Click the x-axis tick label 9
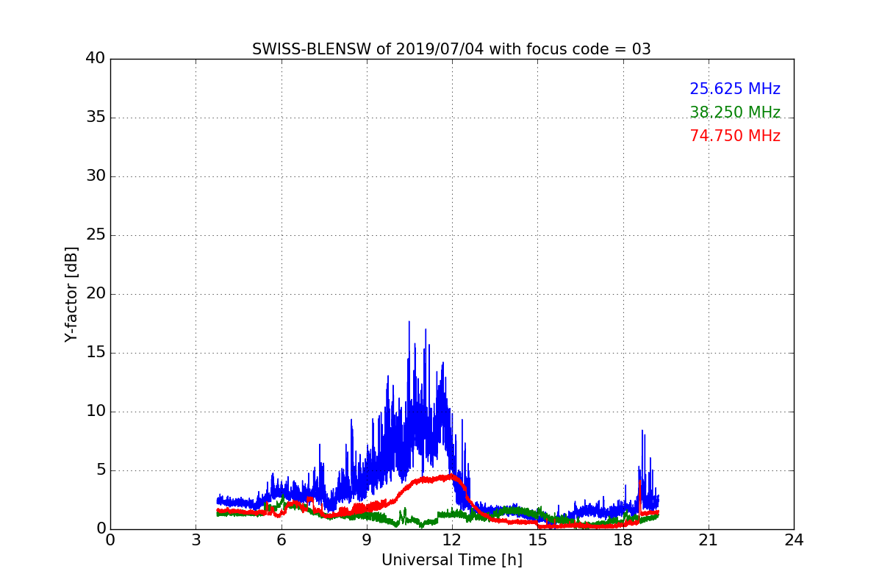 point(367,539)
